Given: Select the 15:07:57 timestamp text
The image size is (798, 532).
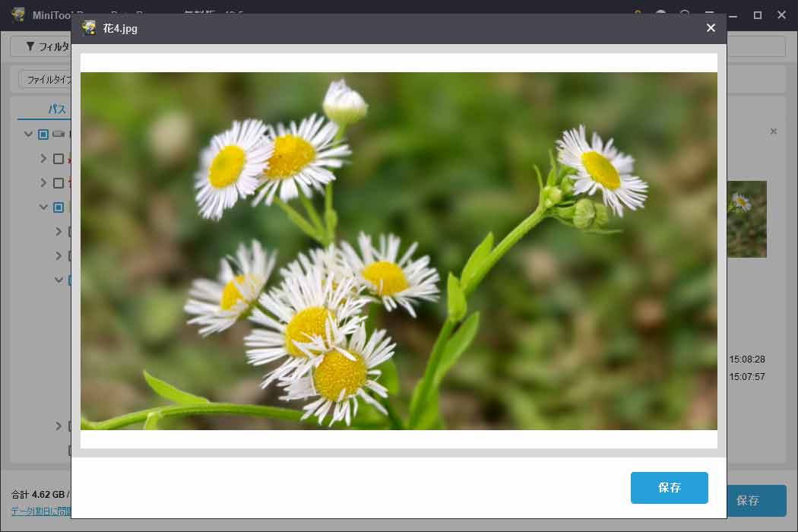Looking at the screenshot, I should 746,377.
